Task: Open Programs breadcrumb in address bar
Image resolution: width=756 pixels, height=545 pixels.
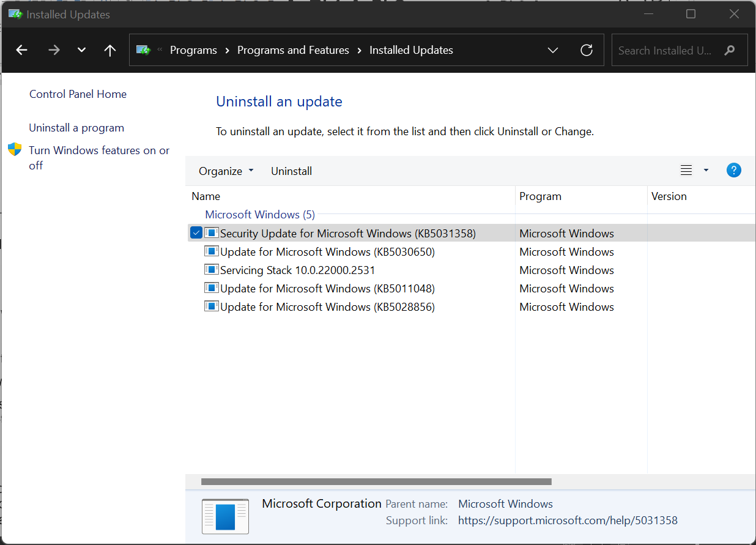Action: pyautogui.click(x=193, y=50)
